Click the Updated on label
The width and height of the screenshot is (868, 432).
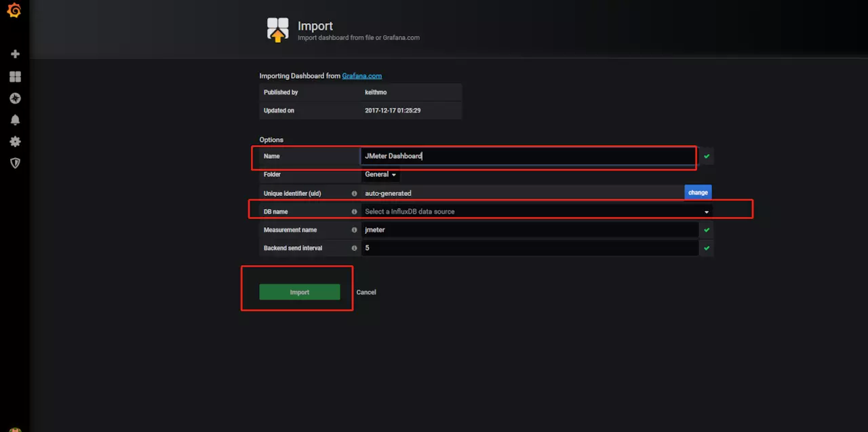(279, 111)
